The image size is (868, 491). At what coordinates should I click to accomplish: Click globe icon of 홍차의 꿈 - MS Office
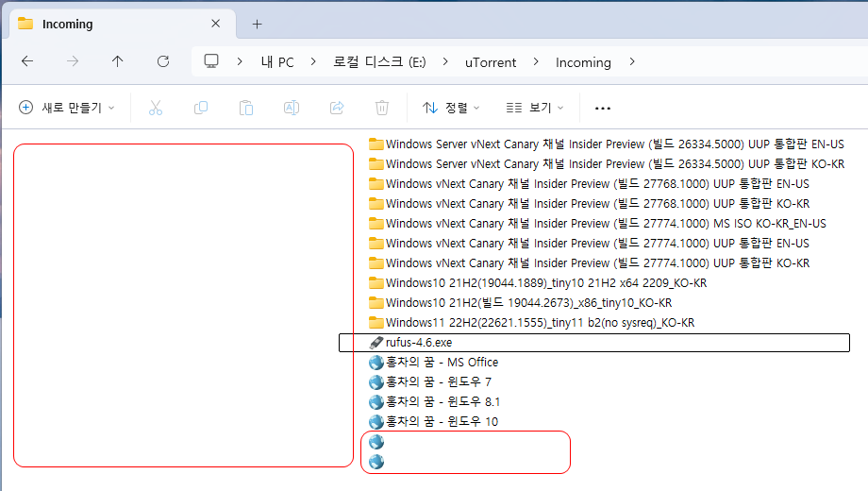(376, 363)
